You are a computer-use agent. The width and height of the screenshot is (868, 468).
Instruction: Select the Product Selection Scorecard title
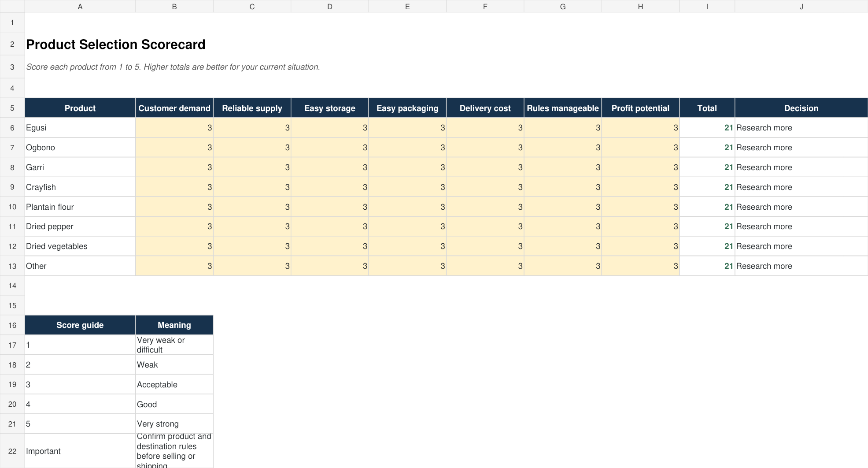(116, 45)
